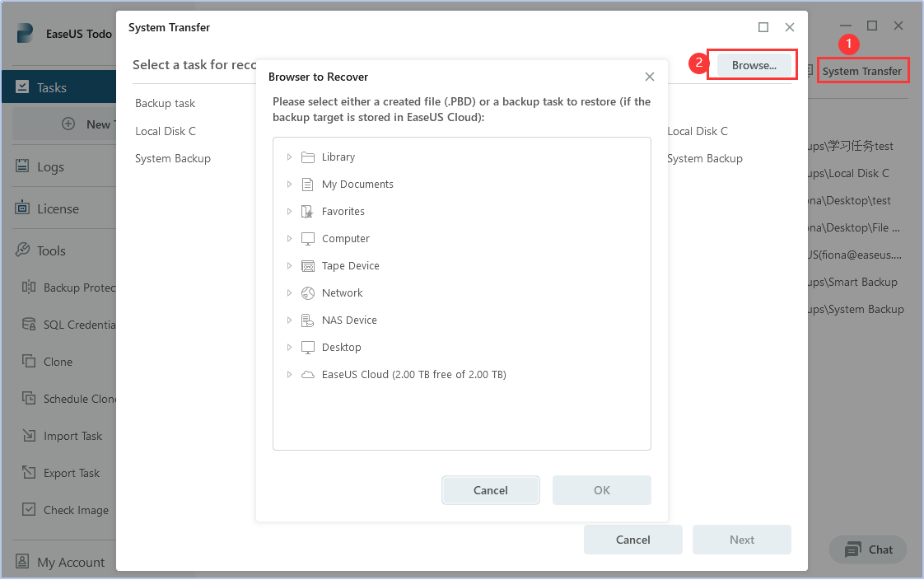Click the Computer monitor icon

[308, 239]
